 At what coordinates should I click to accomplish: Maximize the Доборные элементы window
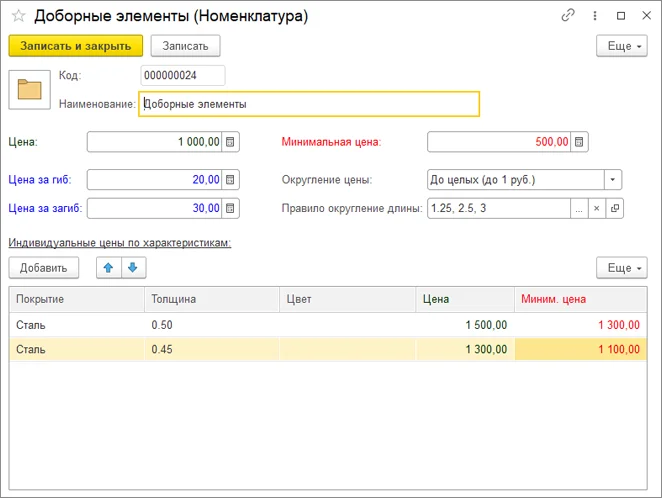(x=621, y=16)
